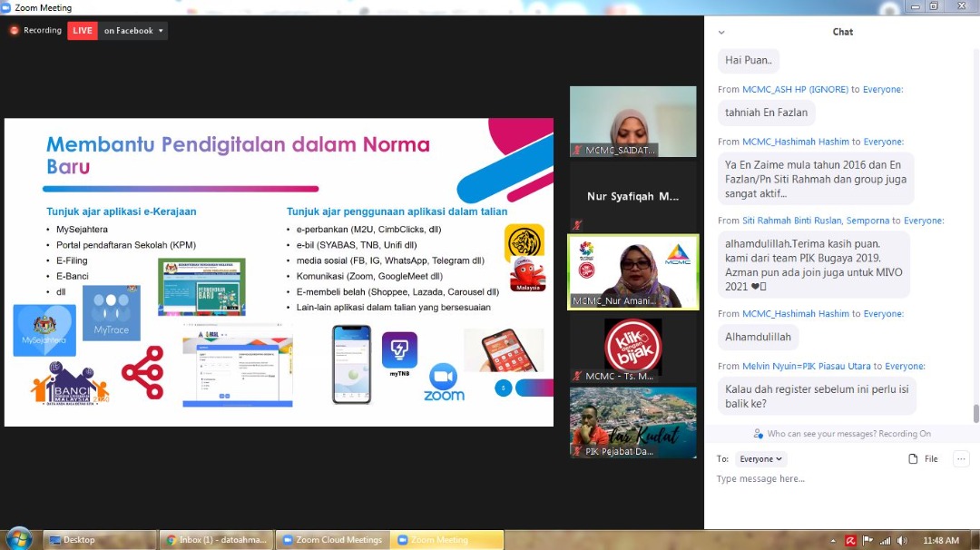980x550 pixels.
Task: Open the LIVE on Facebook dropdown
Action: 133,31
